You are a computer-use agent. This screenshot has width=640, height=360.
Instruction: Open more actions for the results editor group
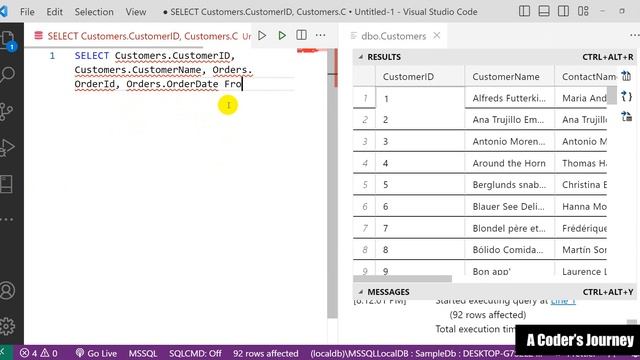[634, 36]
